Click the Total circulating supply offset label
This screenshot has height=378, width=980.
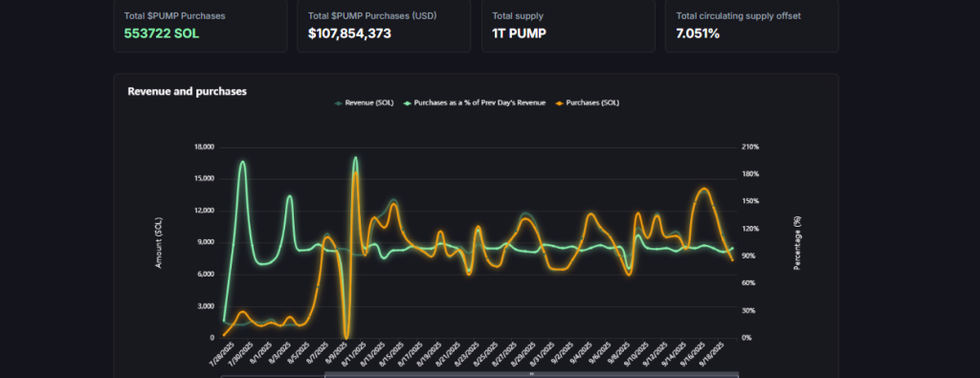[738, 16]
